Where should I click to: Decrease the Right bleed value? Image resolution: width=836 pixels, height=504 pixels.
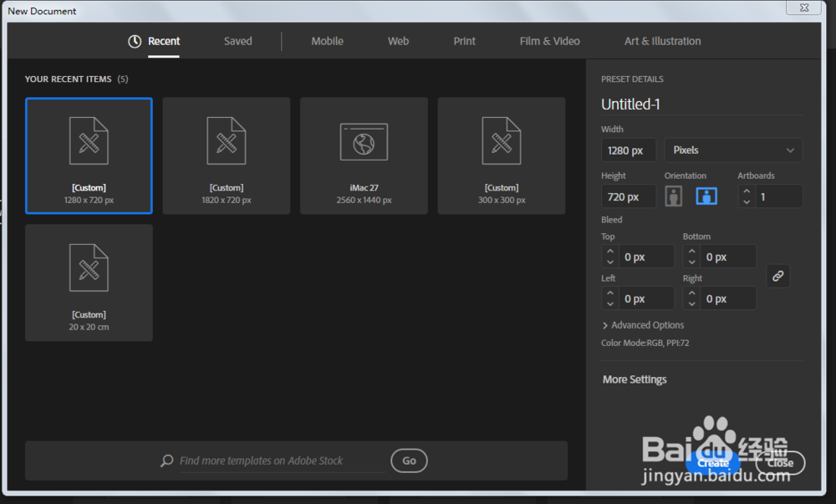(692, 304)
